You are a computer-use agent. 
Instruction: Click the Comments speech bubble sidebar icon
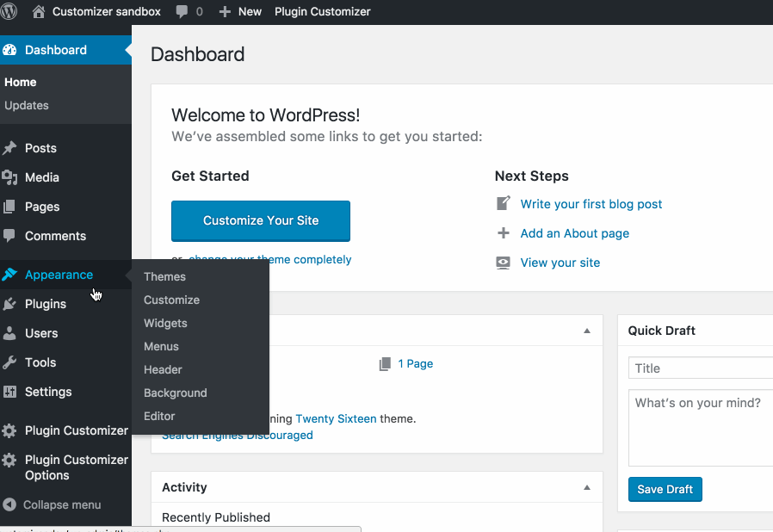[9, 236]
